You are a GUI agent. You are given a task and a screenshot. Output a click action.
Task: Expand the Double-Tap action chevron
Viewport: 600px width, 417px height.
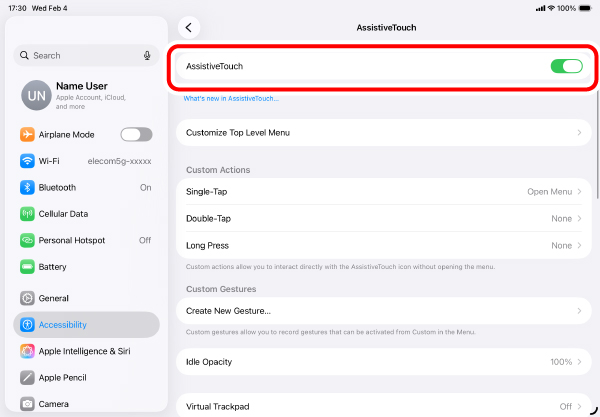pyautogui.click(x=579, y=218)
